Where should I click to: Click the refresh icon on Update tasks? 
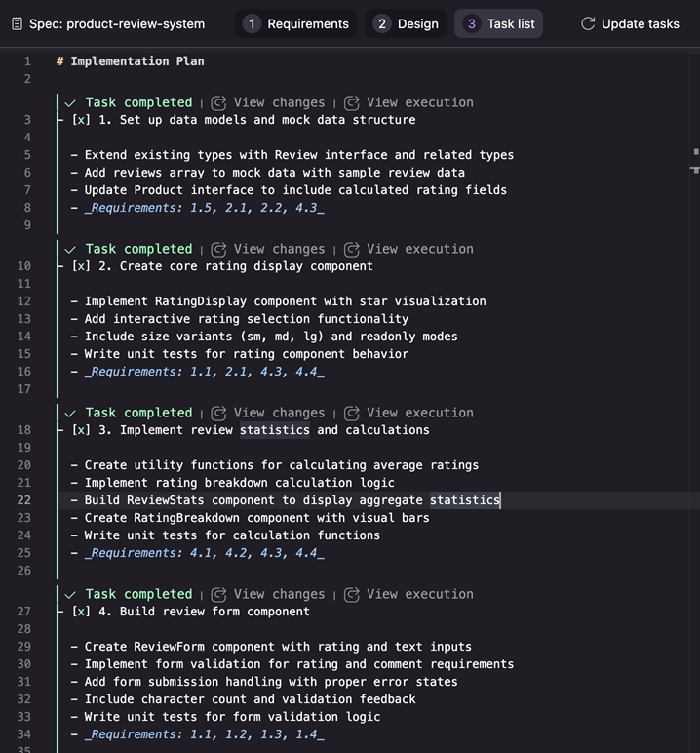588,23
